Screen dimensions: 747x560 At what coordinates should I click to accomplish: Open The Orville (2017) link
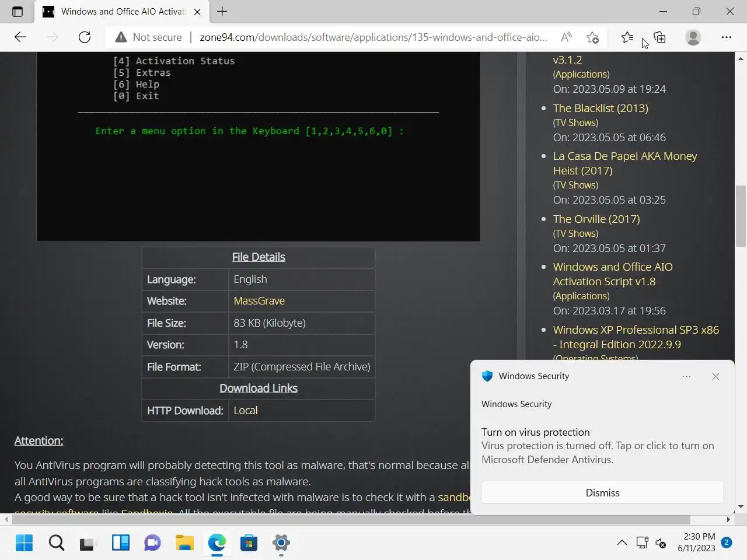[x=596, y=219]
